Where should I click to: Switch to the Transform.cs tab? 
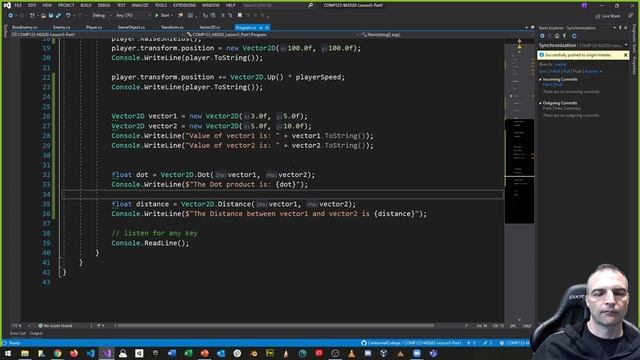coord(172,27)
